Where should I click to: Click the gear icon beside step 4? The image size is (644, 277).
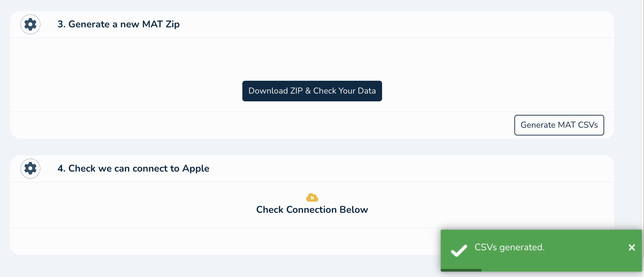pyautogui.click(x=30, y=168)
